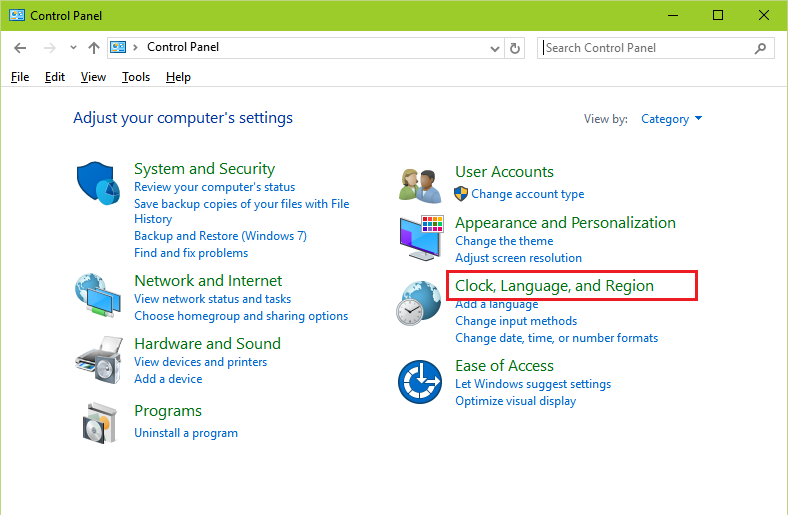Click the Ease of Access icon

click(x=420, y=382)
